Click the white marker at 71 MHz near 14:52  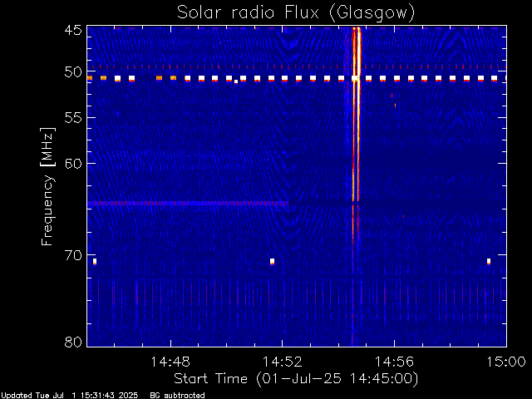click(x=272, y=261)
